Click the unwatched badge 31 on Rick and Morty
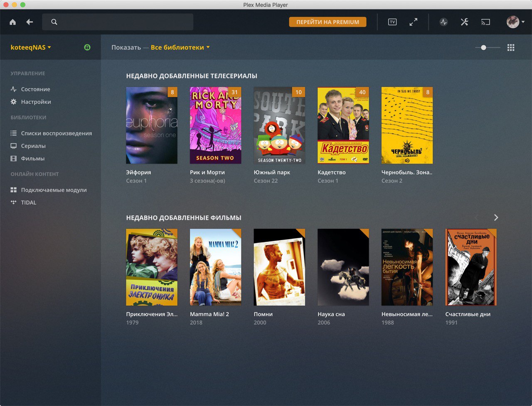Screen dimensions: 532x406 (235, 92)
